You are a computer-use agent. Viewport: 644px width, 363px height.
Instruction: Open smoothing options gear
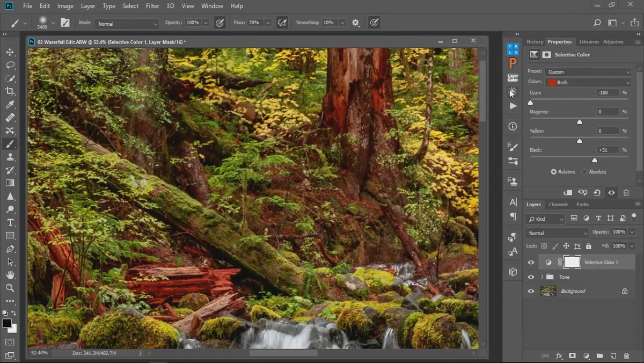click(355, 23)
